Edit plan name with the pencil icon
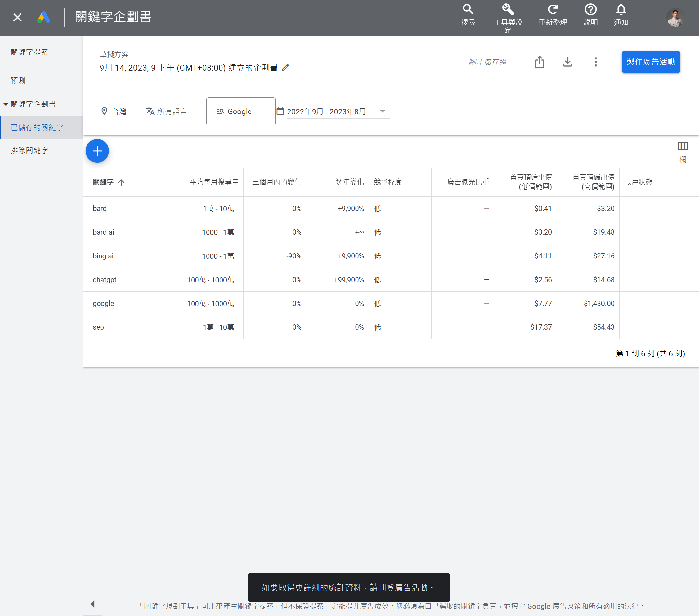Screen dimensions: 699x616 pos(285,68)
